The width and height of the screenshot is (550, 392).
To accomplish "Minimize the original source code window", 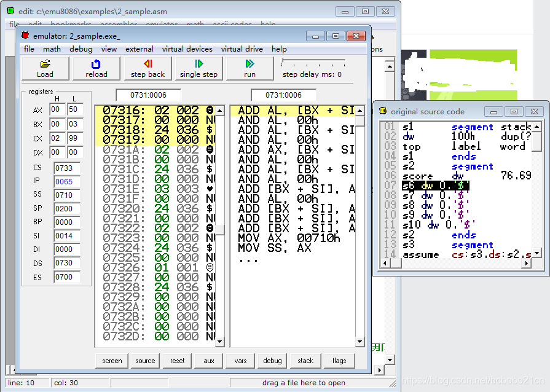I will point(493,111).
